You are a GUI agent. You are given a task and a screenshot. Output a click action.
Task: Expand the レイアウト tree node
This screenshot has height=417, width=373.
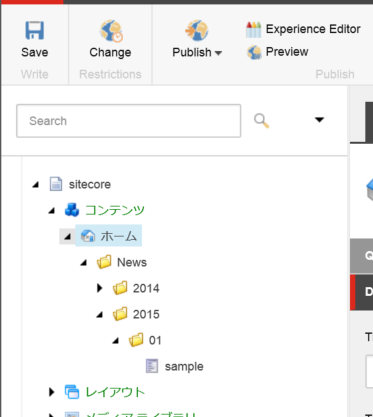pyautogui.click(x=51, y=392)
